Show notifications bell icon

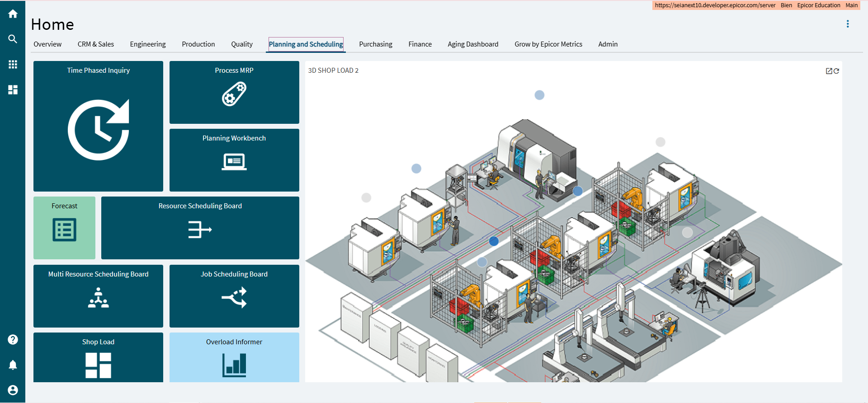(13, 365)
